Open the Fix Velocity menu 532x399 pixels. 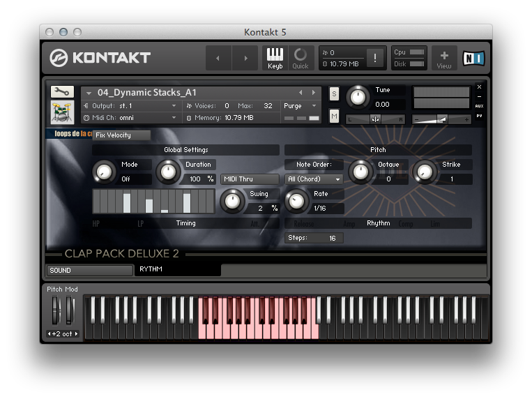pyautogui.click(x=121, y=135)
